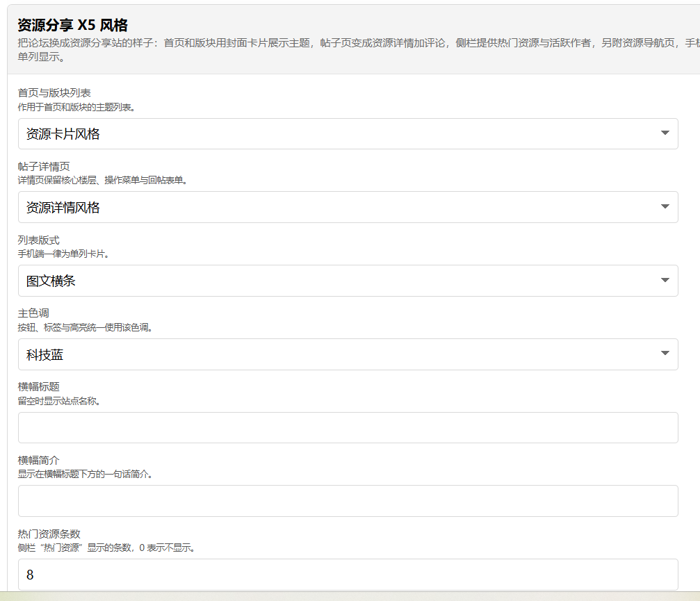This screenshot has height=601, width=700.
Task: Click the label text "列表版式"
Action: pos(39,240)
